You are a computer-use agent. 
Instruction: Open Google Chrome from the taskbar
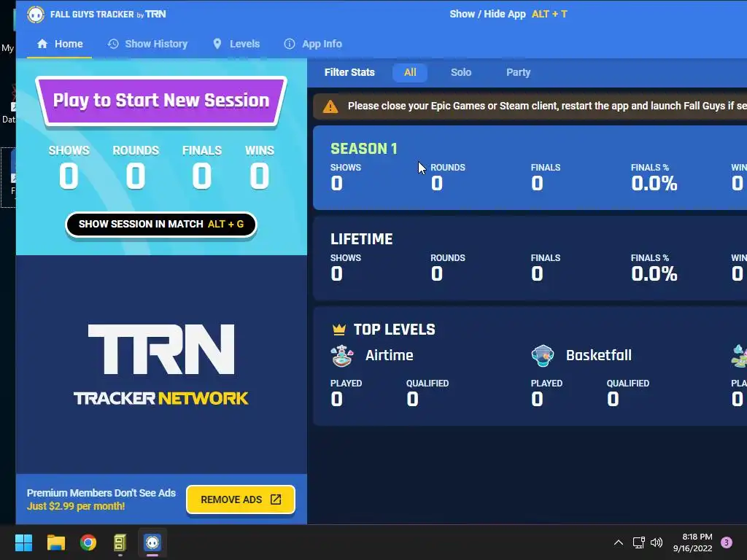click(x=88, y=542)
